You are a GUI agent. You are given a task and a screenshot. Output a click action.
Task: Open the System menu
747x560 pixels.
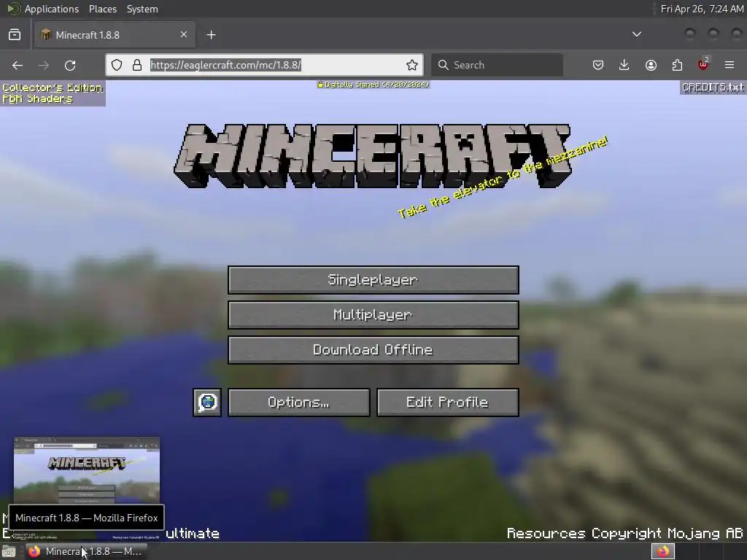[142, 9]
